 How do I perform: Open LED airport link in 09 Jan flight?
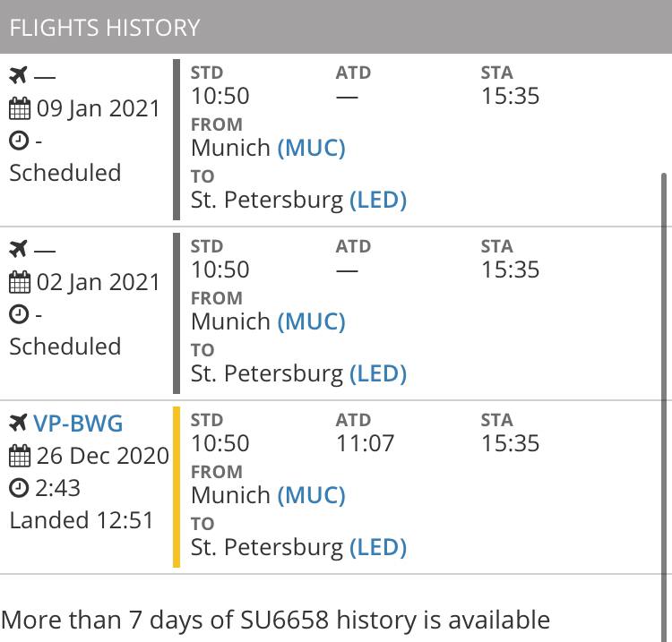[378, 200]
